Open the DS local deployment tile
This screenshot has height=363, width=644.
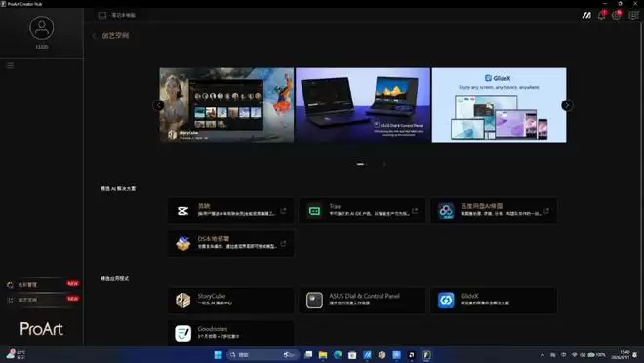pos(231,243)
